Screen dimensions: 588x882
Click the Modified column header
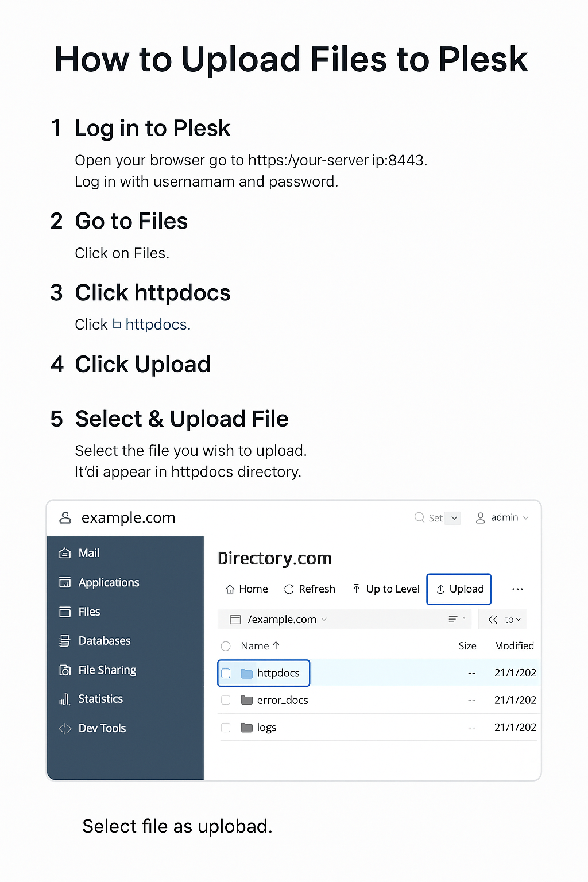[x=514, y=646]
